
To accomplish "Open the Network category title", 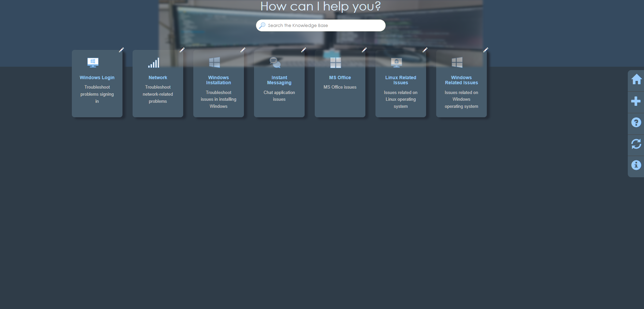I will 158,78.
